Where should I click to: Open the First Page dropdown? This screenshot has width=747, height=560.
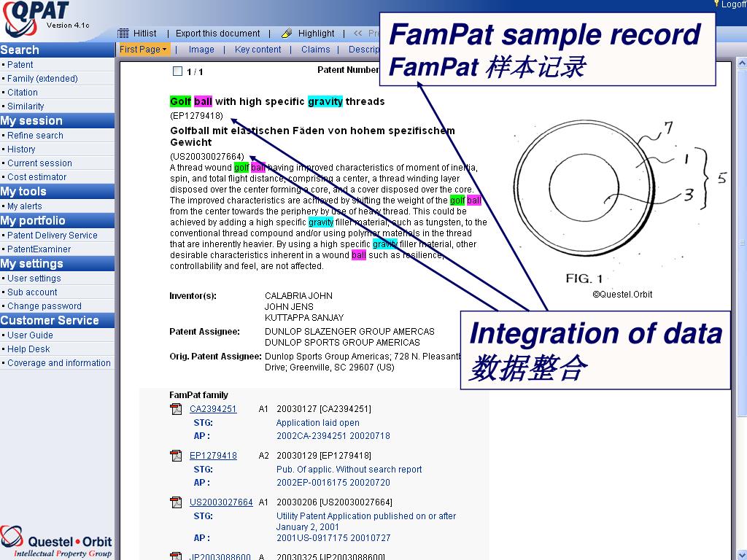pos(144,49)
